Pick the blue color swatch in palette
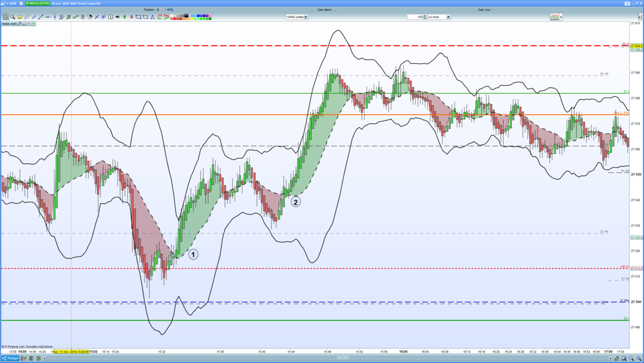This screenshot has height=363, width=644. [199, 15]
